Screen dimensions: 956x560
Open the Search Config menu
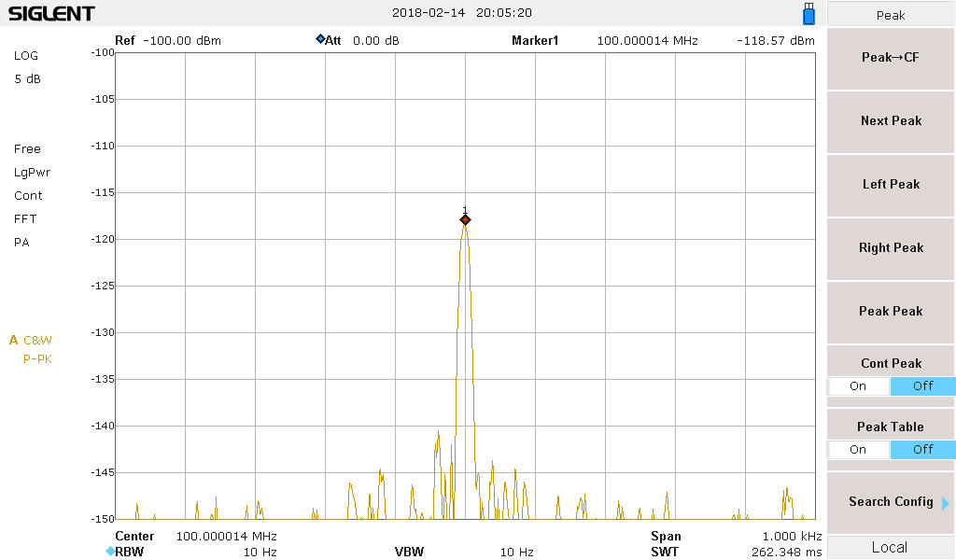[891, 502]
